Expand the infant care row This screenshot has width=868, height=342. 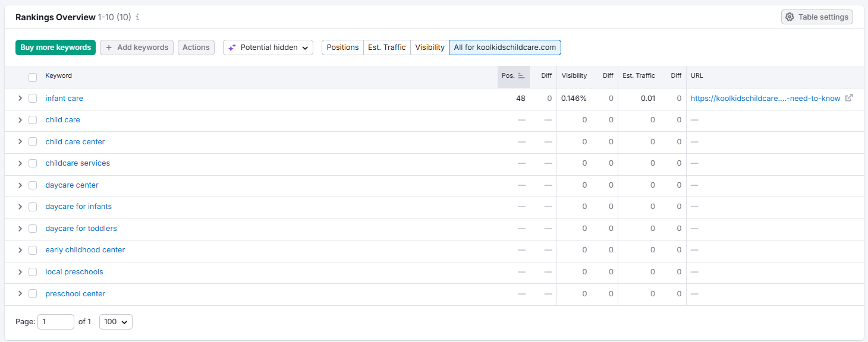click(20, 98)
